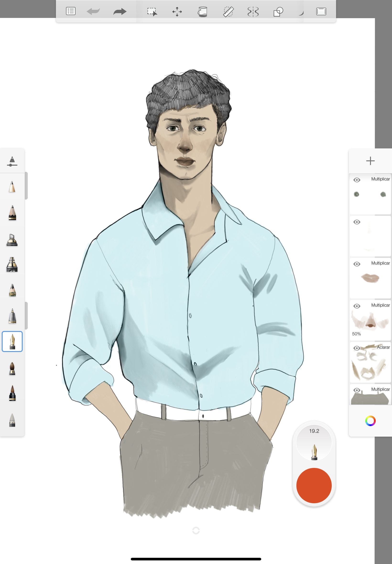The image size is (392, 564).
Task: Choose the green colored pencil brush
Action: [x=12, y=290]
